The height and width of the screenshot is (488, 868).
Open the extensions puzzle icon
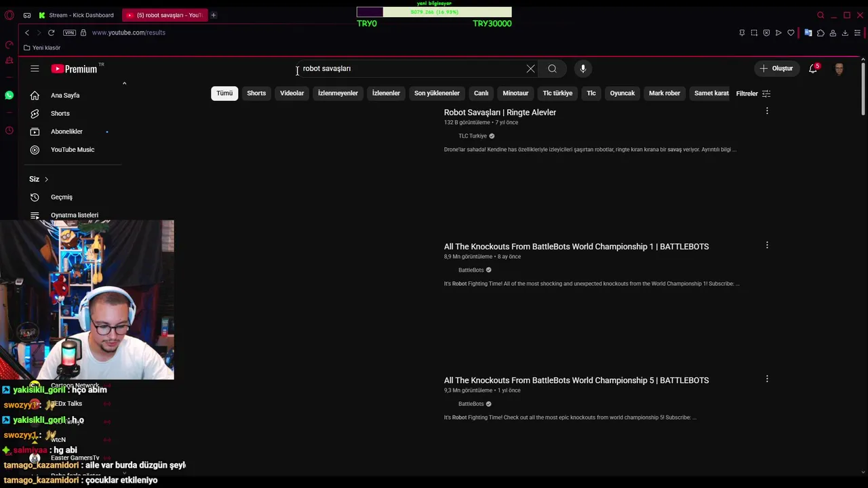pos(821,33)
